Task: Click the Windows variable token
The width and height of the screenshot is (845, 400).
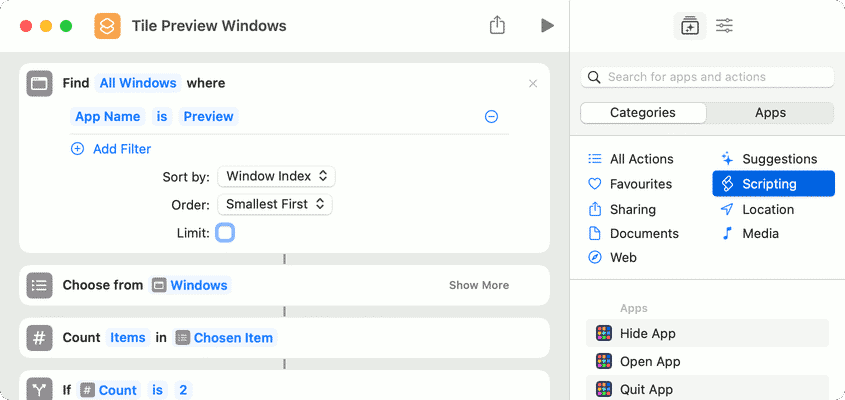Action: (x=190, y=285)
